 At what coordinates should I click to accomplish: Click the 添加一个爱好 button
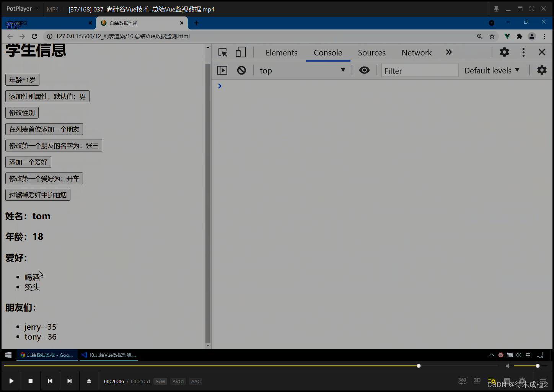tap(28, 162)
